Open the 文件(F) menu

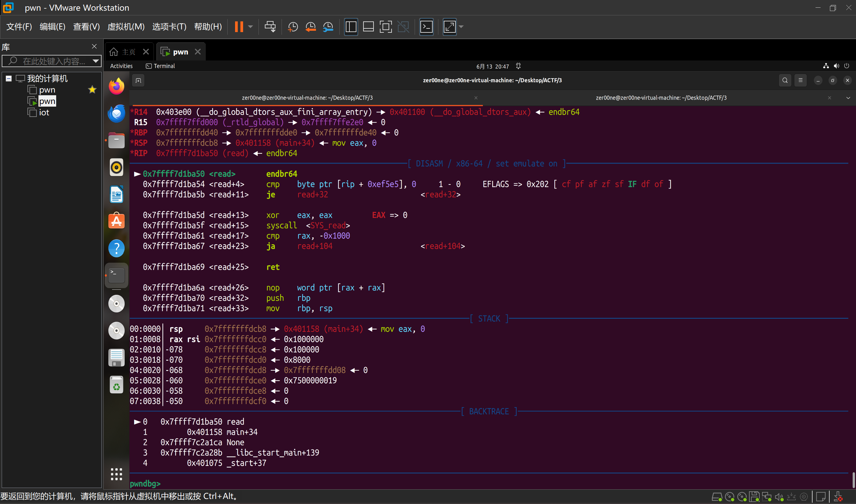click(19, 26)
